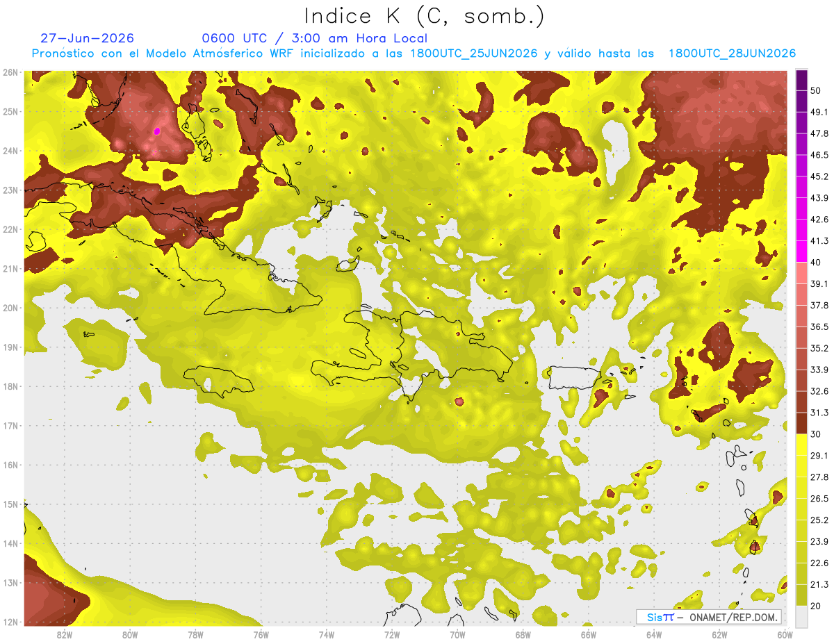The height and width of the screenshot is (644, 834).
Task: Click the magenta colorbar segment between 40 and 41.3
Action: click(x=801, y=251)
